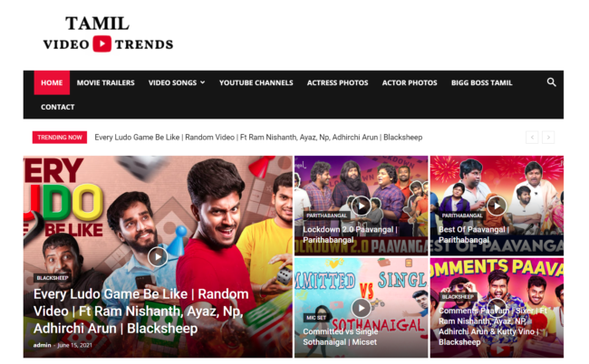
Task: Open the Contact page link
Action: point(57,107)
